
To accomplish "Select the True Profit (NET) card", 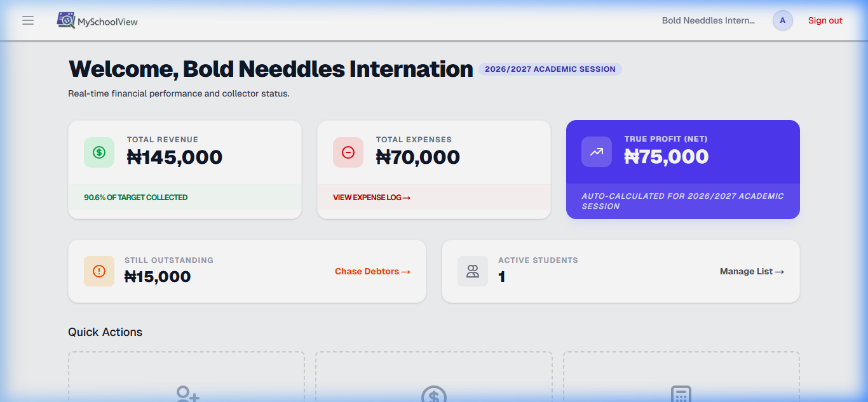I will click(682, 170).
